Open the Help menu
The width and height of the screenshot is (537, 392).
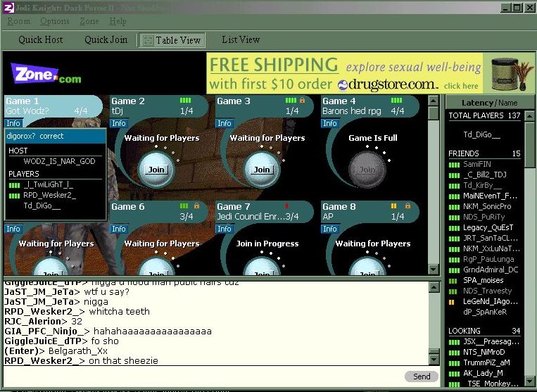(x=118, y=21)
